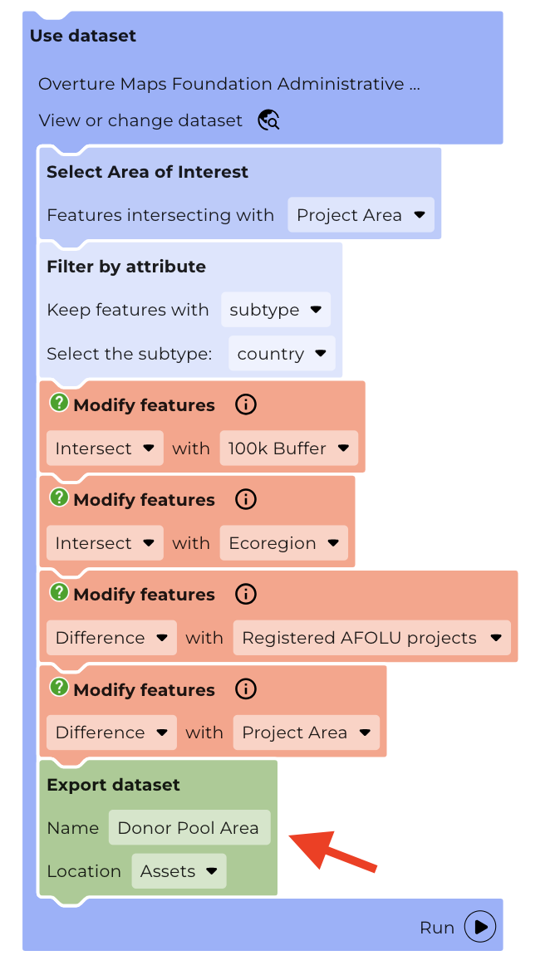Open info icon on the Ecoregion block
555x980 pixels.
click(246, 500)
